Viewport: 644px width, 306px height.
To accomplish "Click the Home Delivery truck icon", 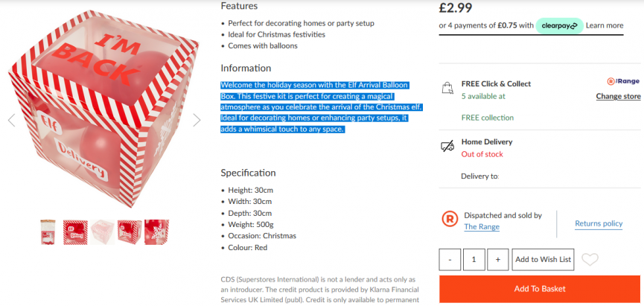I will 447,146.
